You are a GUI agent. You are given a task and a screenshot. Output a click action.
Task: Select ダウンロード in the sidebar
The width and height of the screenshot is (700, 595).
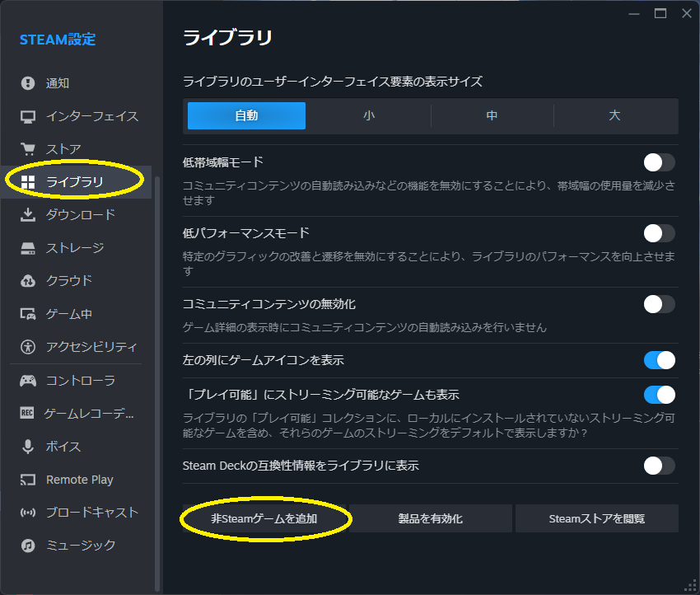76,215
